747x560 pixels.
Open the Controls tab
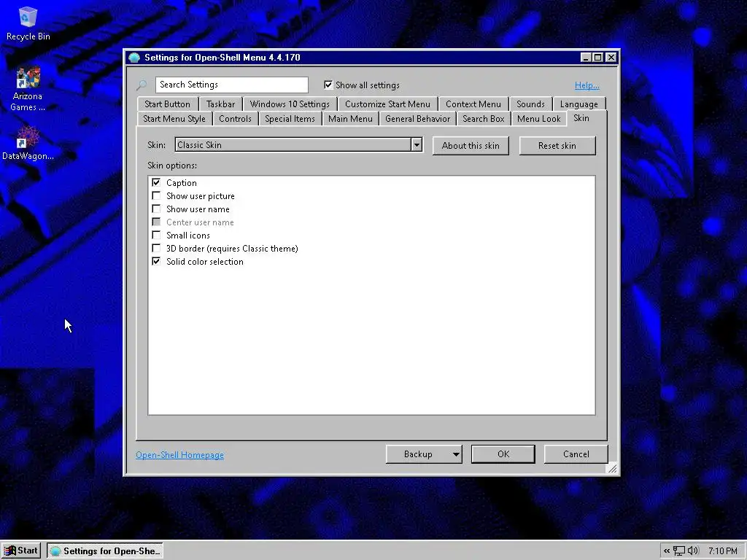click(235, 119)
